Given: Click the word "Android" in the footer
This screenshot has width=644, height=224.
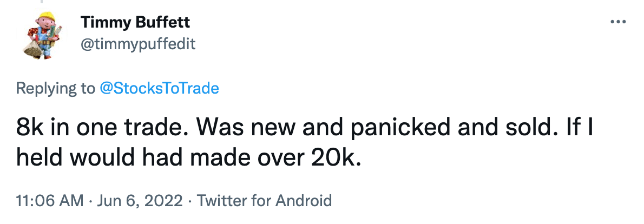Looking at the screenshot, I should pyautogui.click(x=304, y=201).
